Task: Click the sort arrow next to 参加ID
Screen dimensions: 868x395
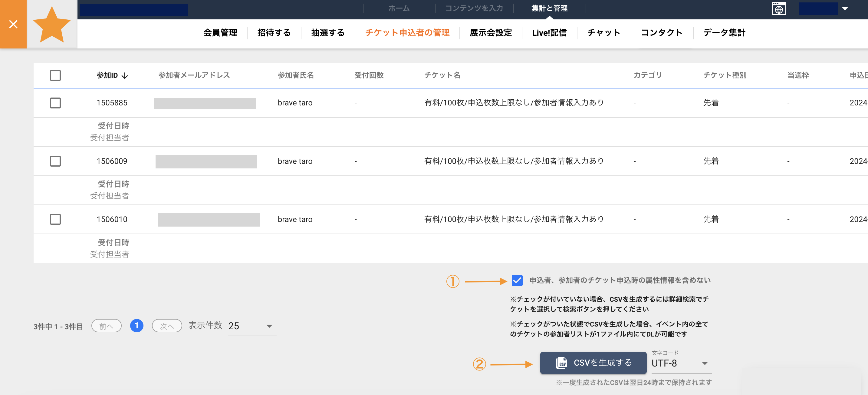Action: (x=125, y=75)
